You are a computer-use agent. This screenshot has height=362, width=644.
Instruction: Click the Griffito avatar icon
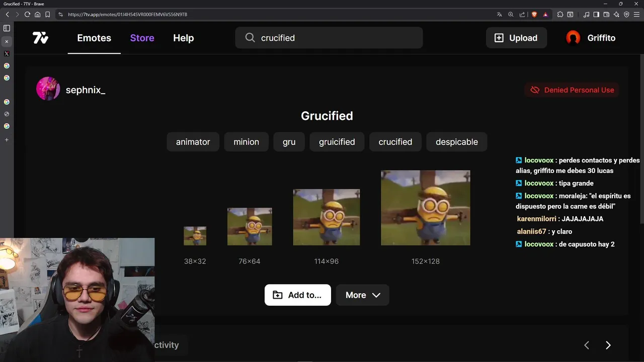click(573, 38)
